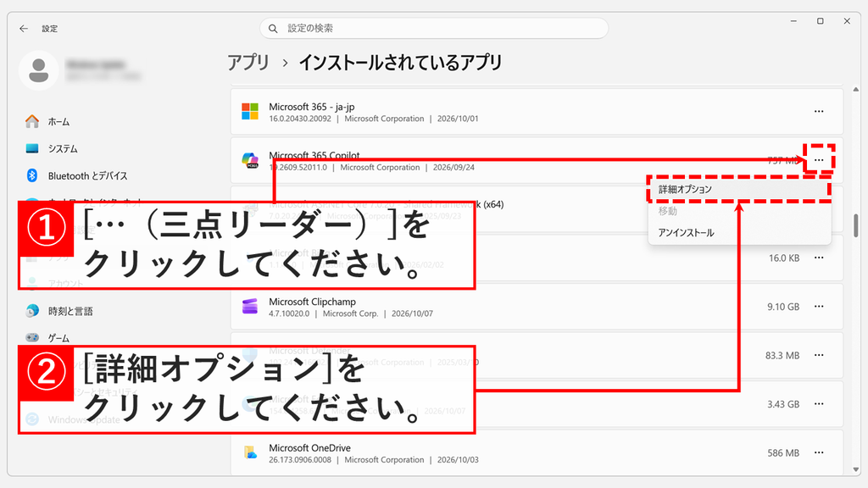
Task: Click the Windows Update sidebar icon
Action: point(32,419)
